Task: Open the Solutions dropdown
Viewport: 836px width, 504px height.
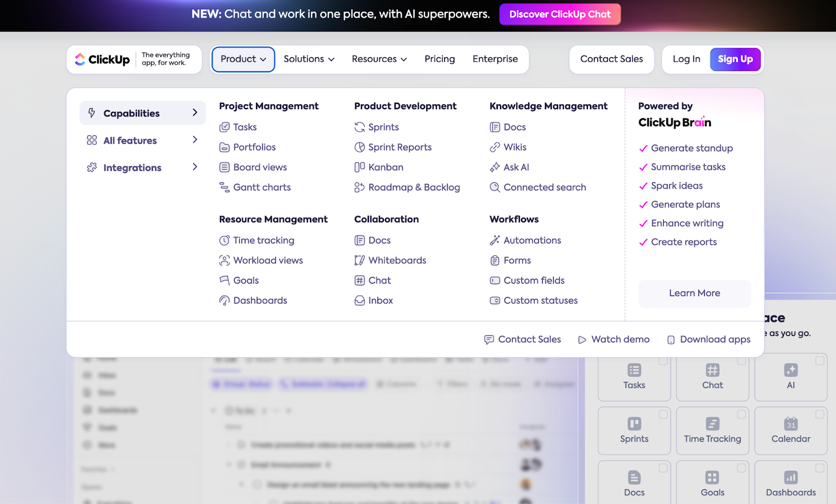Action: 309,59
